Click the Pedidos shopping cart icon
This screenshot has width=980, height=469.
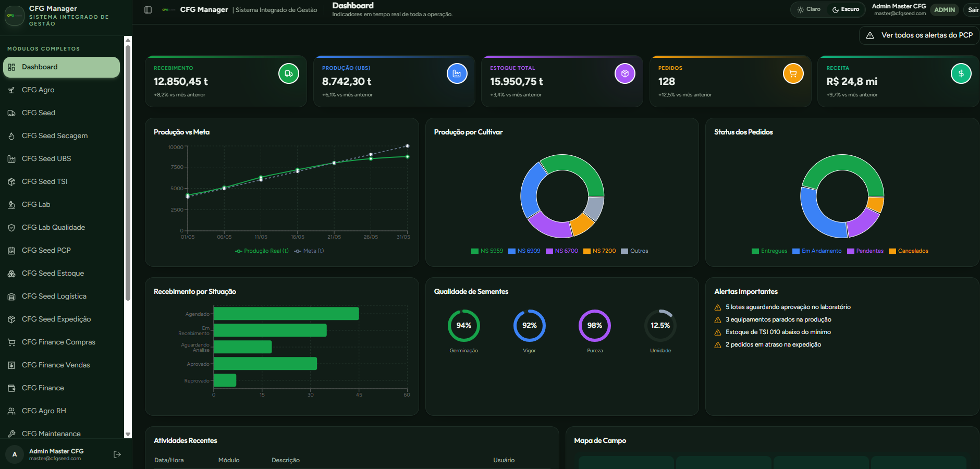tap(793, 73)
